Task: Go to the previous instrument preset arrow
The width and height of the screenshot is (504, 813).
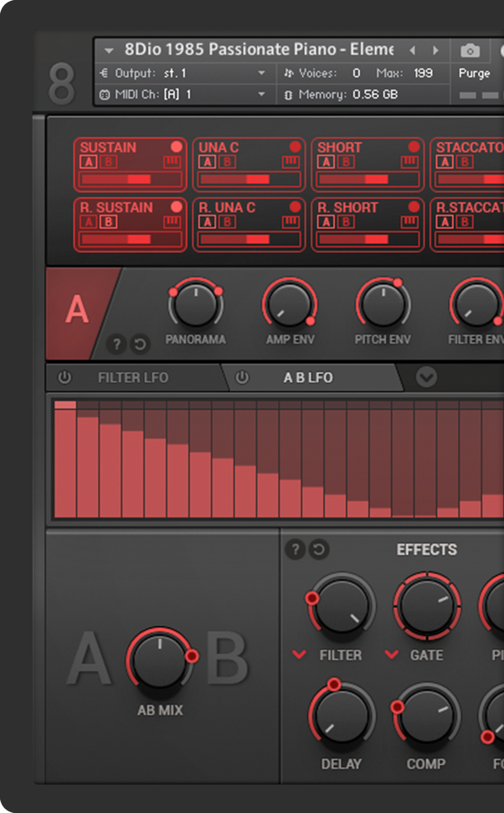Action: click(x=413, y=50)
